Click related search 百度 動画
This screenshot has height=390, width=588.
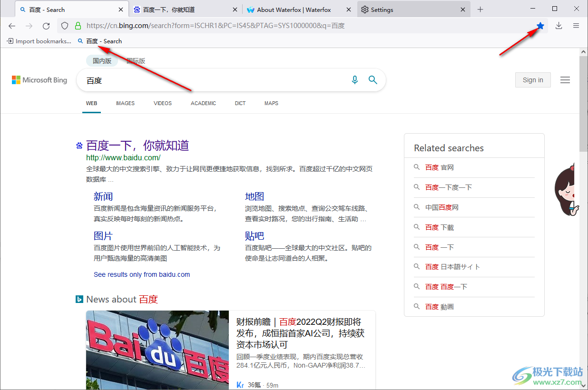point(440,307)
